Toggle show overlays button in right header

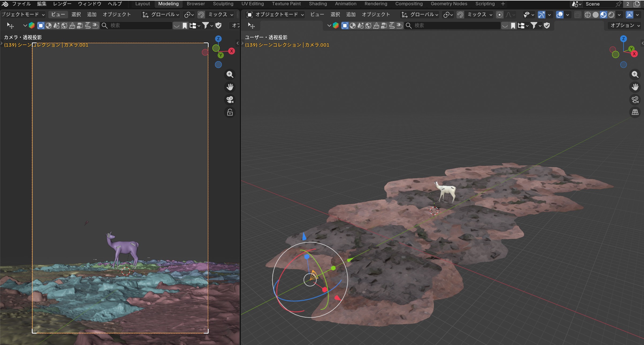(x=559, y=15)
